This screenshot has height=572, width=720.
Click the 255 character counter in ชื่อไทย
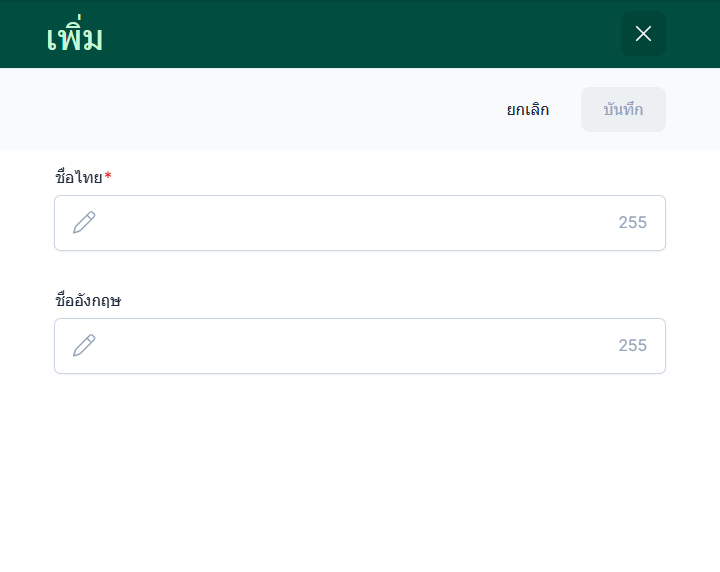pyautogui.click(x=632, y=223)
